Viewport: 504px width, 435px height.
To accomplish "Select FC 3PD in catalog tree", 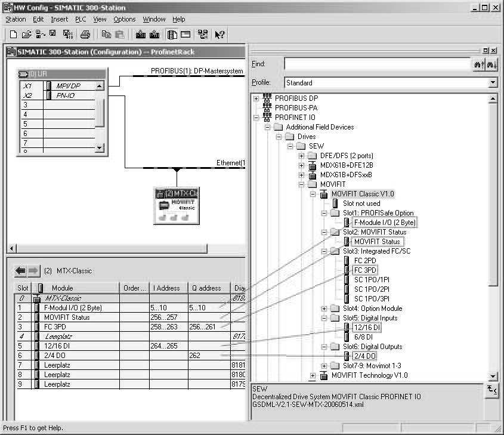I will 365,270.
